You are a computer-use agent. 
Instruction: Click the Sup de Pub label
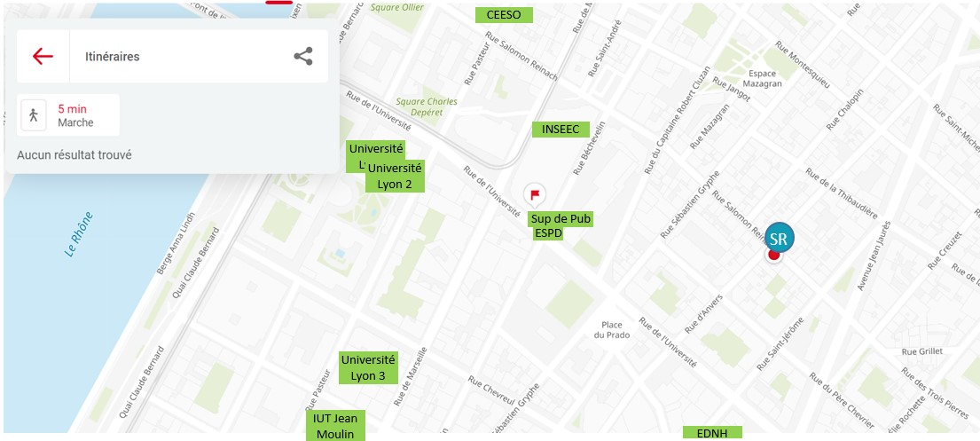tap(560, 219)
